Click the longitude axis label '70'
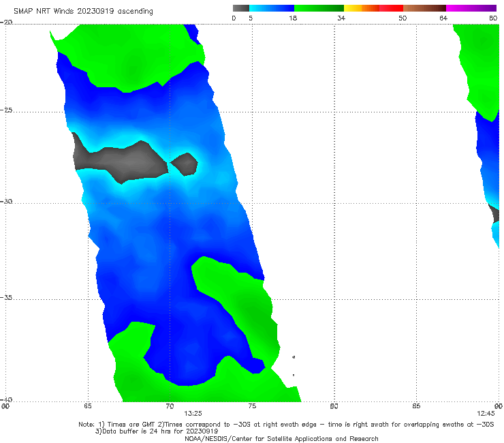 click(x=170, y=406)
